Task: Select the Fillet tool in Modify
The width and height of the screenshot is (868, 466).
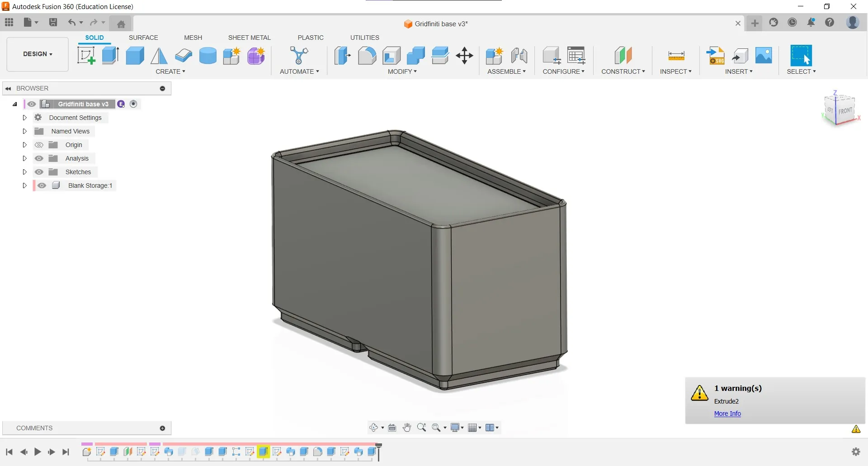Action: [x=367, y=56]
